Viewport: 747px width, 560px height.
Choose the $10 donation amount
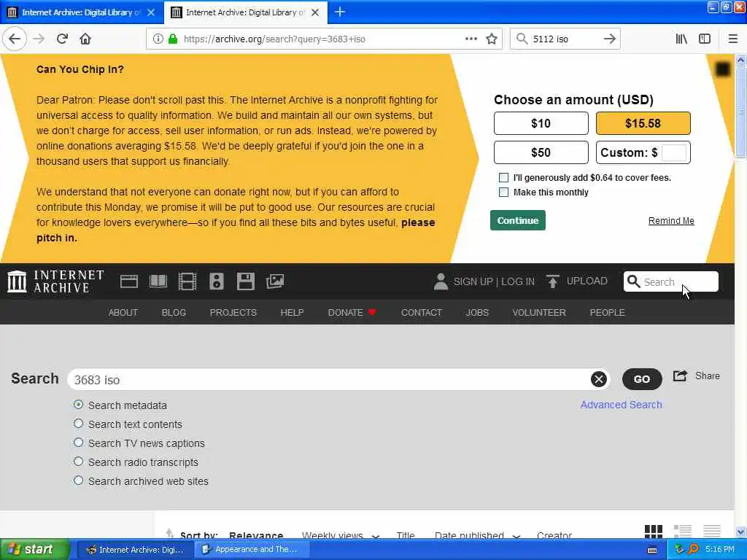(x=541, y=123)
